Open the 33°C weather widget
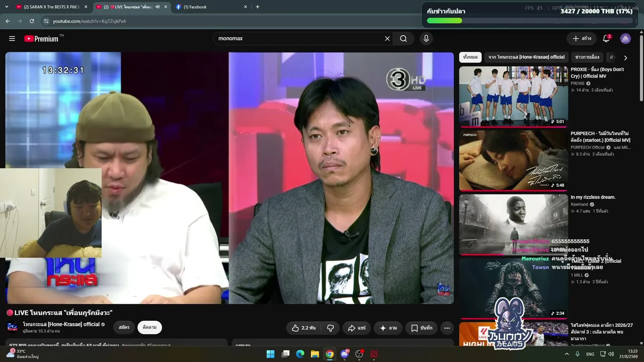Image resolution: width=644 pixels, height=362 pixels. (x=22, y=354)
